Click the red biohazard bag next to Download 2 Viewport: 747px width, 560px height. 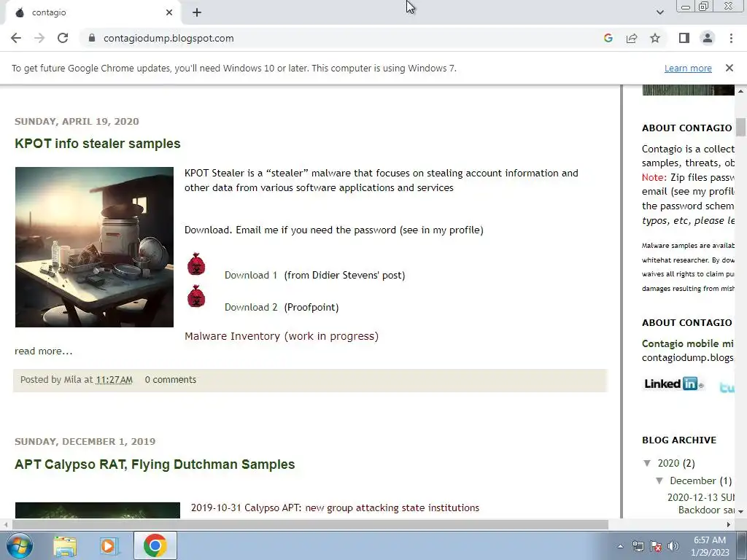coord(196,296)
